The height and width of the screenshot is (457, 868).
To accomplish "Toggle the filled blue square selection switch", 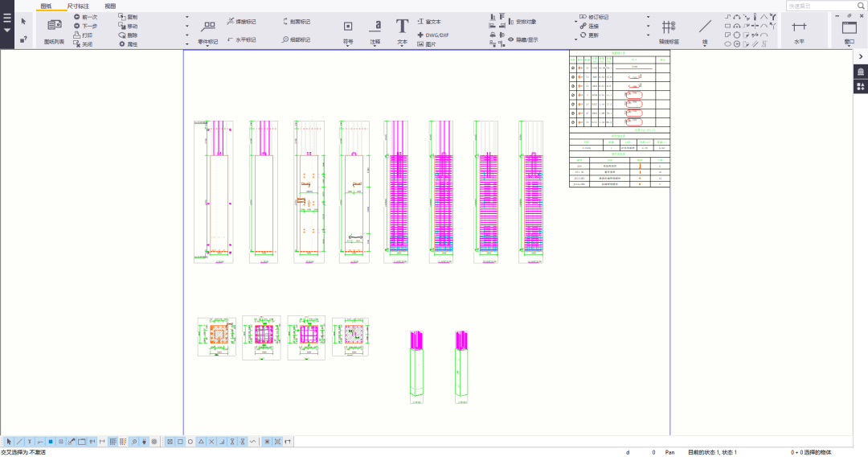I will click(x=50, y=442).
